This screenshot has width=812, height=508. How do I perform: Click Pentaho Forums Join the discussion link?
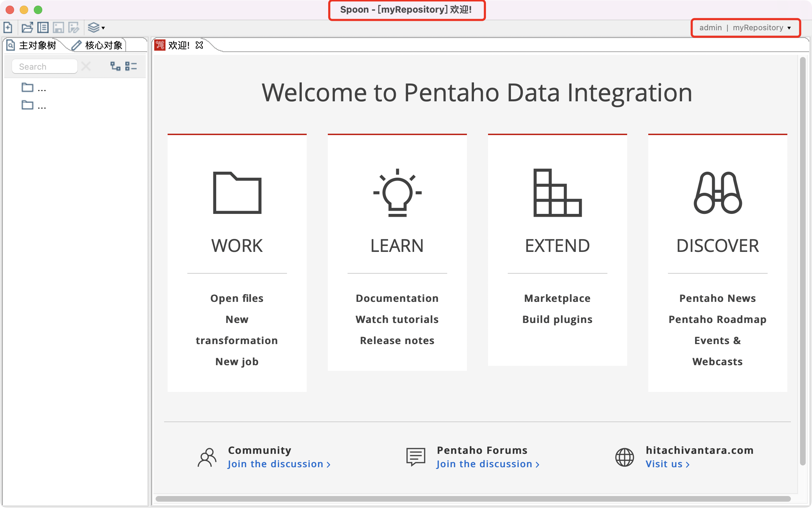click(488, 464)
